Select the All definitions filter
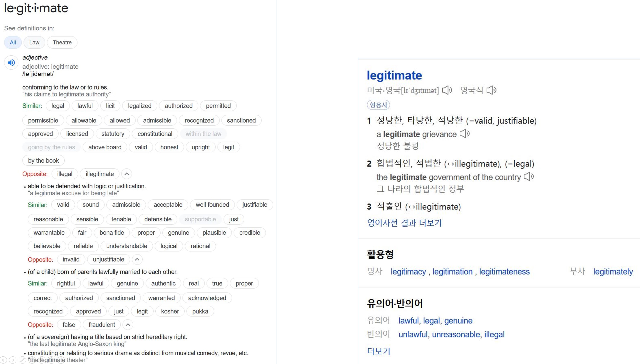Viewport: 640px width, 364px height. 13,43
